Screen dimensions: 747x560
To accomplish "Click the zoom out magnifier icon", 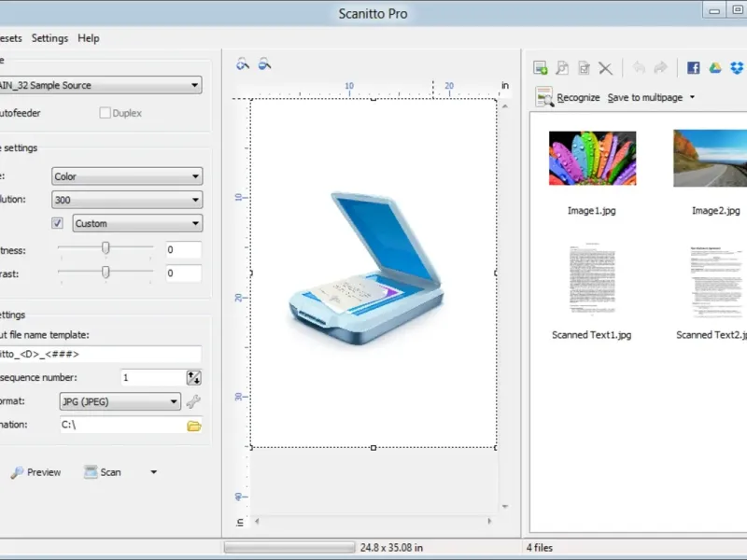I will coord(264,63).
